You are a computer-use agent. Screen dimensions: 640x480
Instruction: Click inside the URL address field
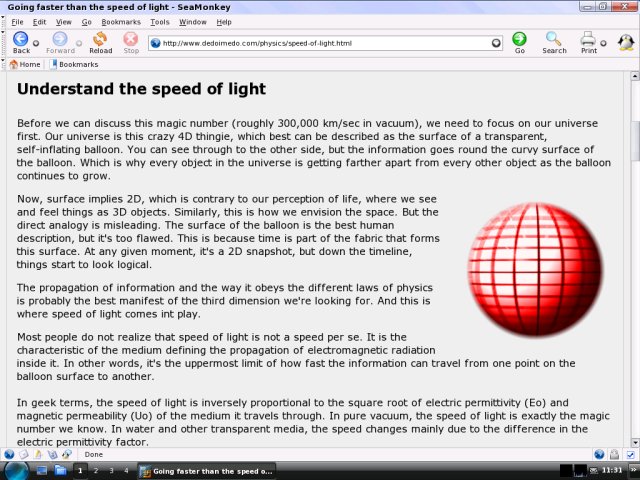click(x=325, y=43)
